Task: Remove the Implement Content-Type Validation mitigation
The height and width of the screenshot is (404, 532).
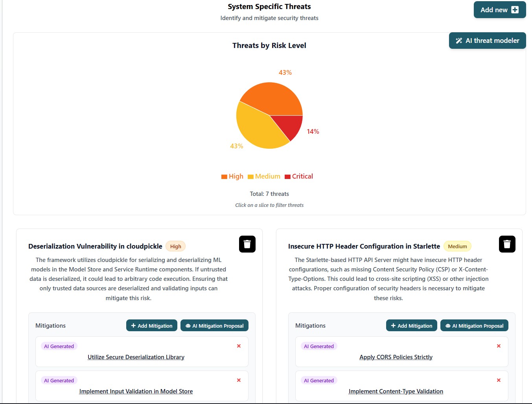Action: click(x=499, y=380)
